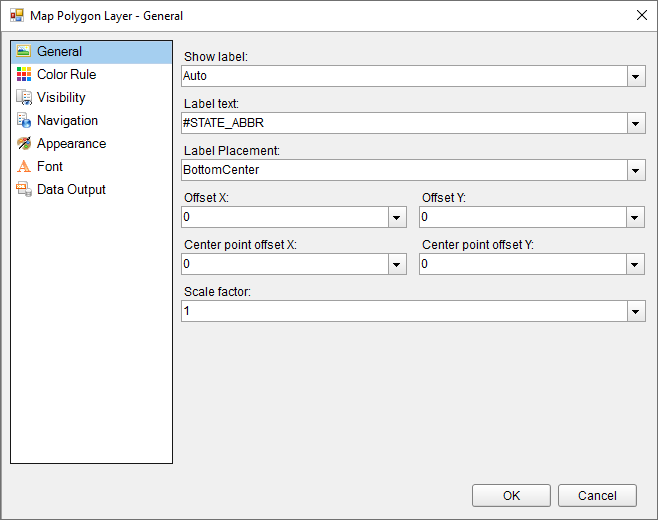Click the "Label Placement:" caption
Screen dimensions: 658x521
pyautogui.click(x=232, y=151)
